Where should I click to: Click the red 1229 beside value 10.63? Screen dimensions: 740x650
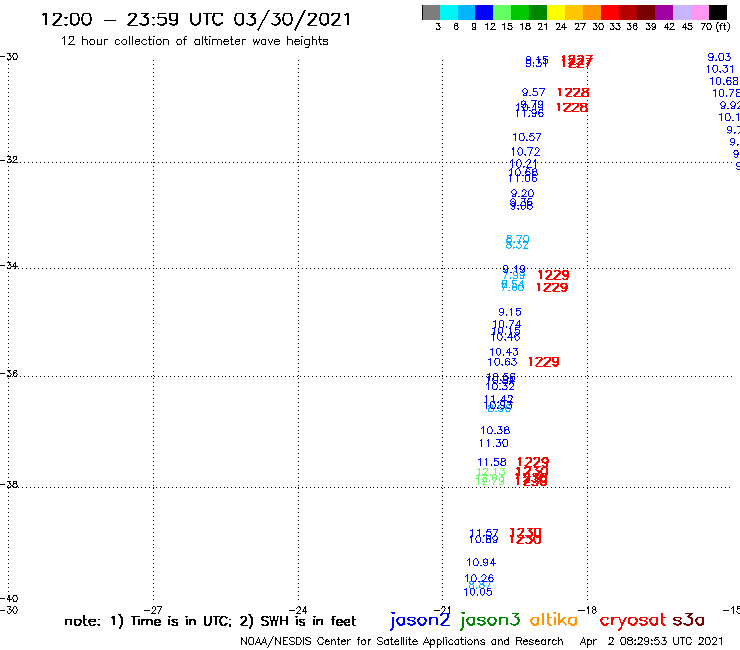click(x=543, y=362)
